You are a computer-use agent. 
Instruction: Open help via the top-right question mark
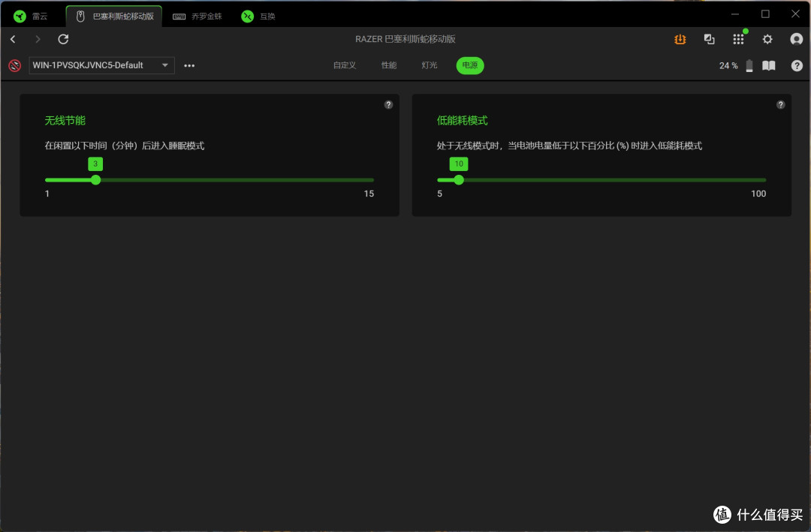[797, 66]
